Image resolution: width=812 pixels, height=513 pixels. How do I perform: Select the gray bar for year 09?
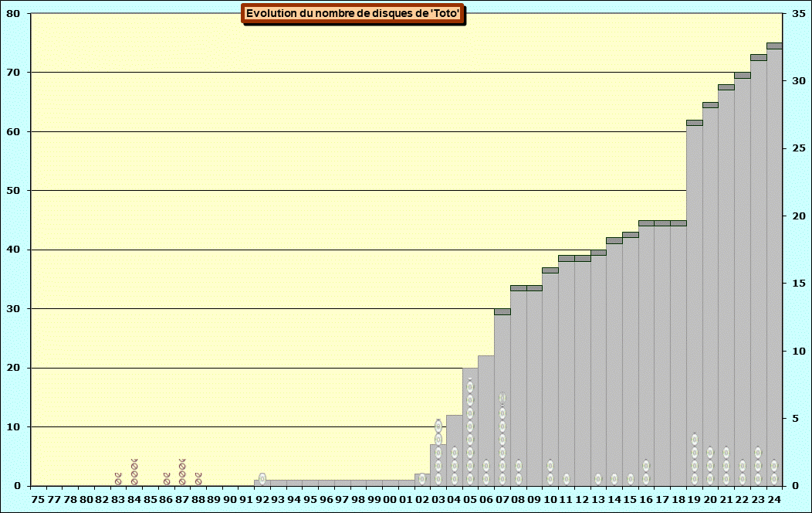(534, 389)
